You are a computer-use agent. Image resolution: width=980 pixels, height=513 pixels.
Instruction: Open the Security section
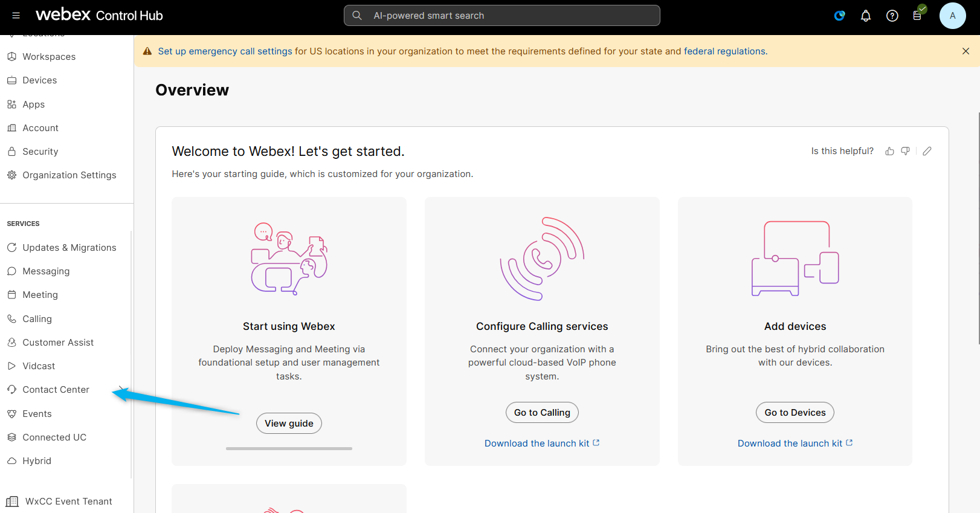[40, 152]
